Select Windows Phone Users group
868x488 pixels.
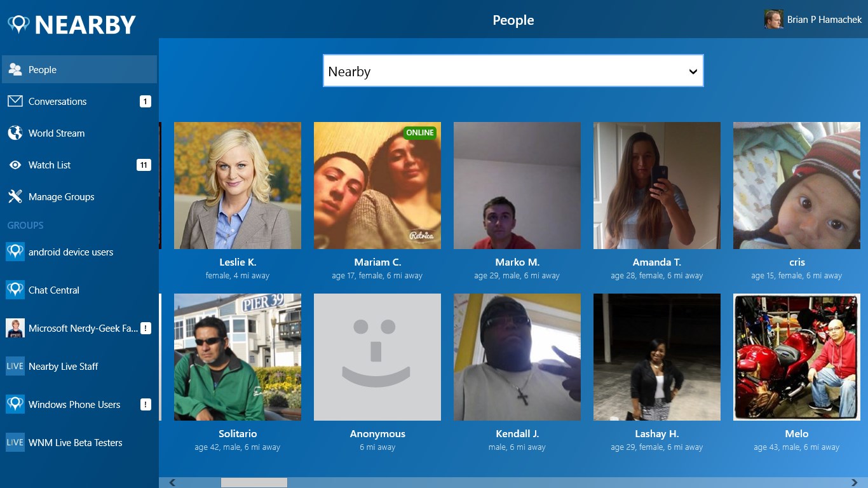click(74, 405)
